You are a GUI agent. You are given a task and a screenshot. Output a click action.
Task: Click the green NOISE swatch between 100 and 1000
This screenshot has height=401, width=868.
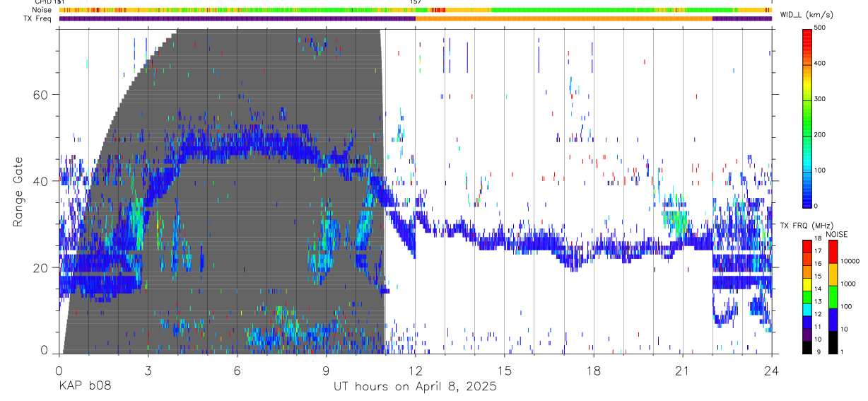click(x=833, y=296)
